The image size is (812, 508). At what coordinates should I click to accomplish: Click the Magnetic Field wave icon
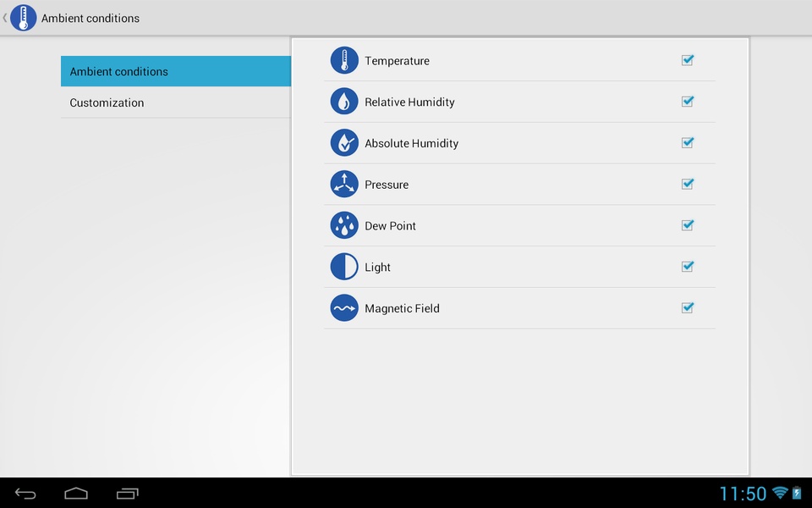(x=344, y=308)
